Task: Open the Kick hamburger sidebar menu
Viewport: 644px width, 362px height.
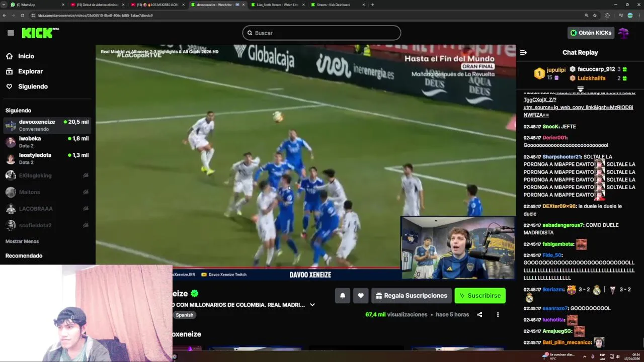Action: (x=11, y=33)
